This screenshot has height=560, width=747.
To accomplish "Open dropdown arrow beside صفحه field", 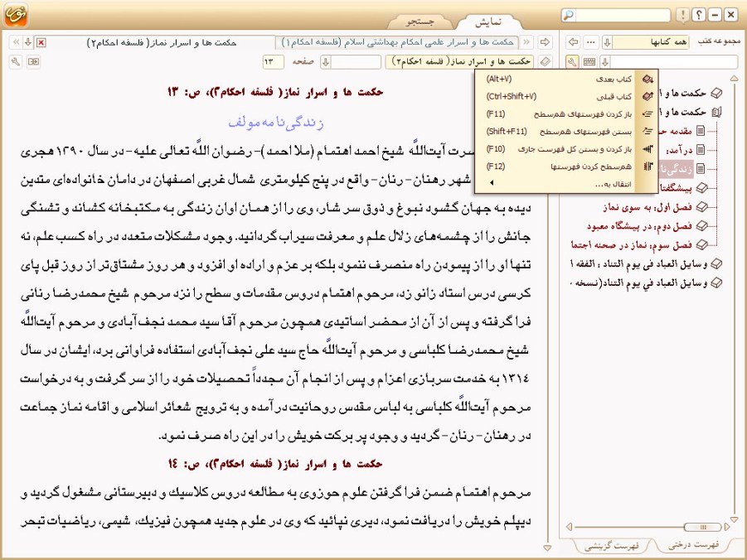I will [x=325, y=61].
